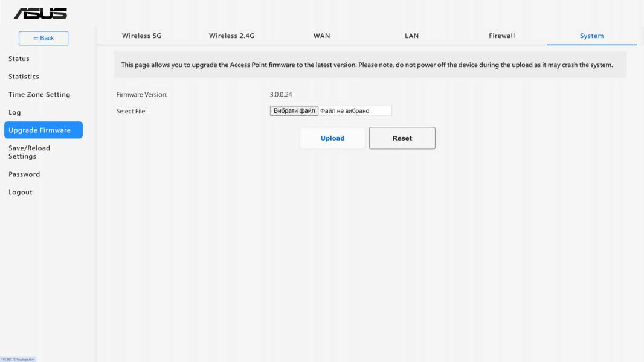Click the 'Firmware Version:' label
Image resolution: width=644 pixels, height=362 pixels.
tap(142, 94)
